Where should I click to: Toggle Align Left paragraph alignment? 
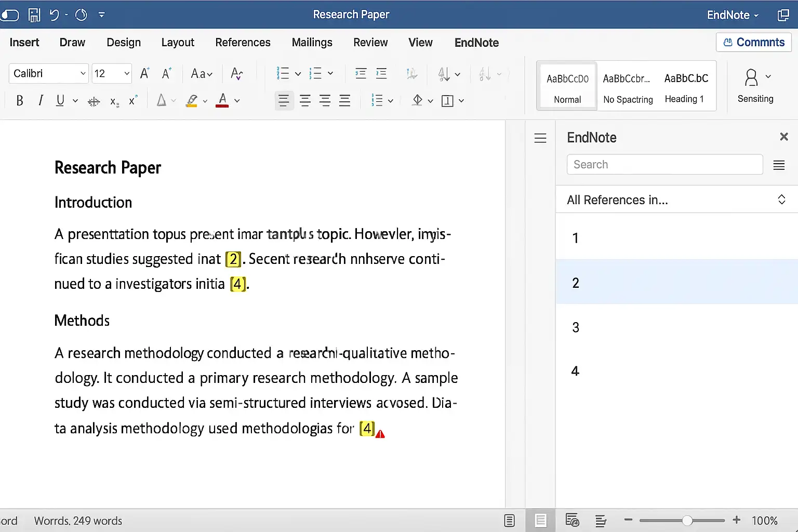coord(284,101)
